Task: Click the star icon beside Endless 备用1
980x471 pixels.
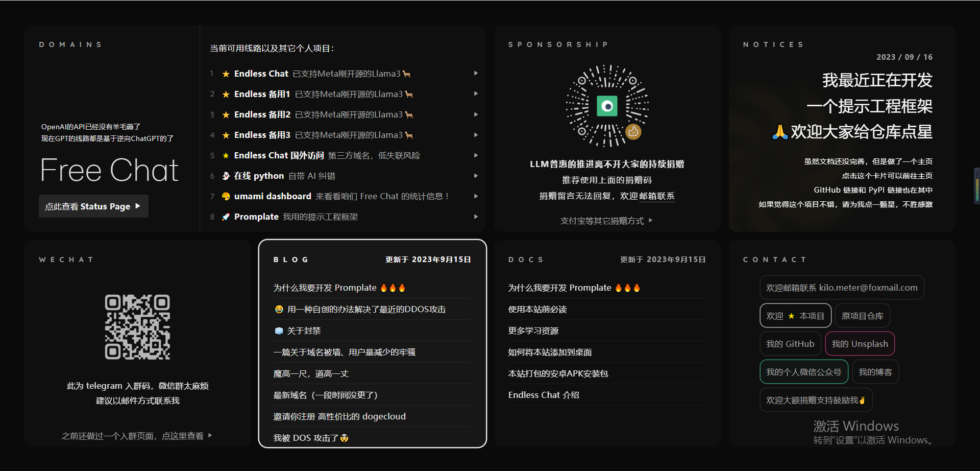Action: 226,95
